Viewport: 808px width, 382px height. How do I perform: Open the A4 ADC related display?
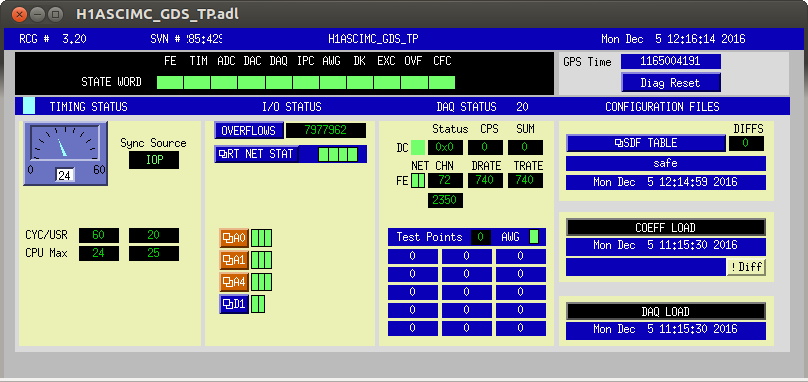click(234, 282)
